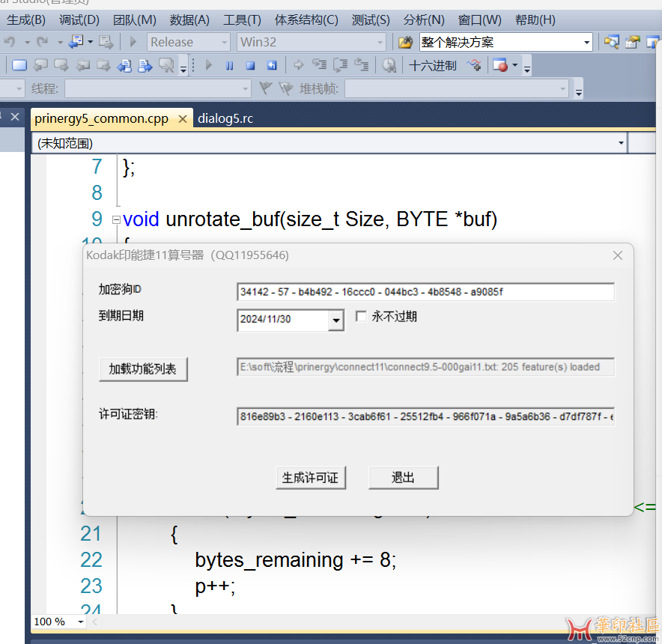This screenshot has height=644, width=662.
Task: Click the Navigate Backward icon
Action: click(77, 42)
